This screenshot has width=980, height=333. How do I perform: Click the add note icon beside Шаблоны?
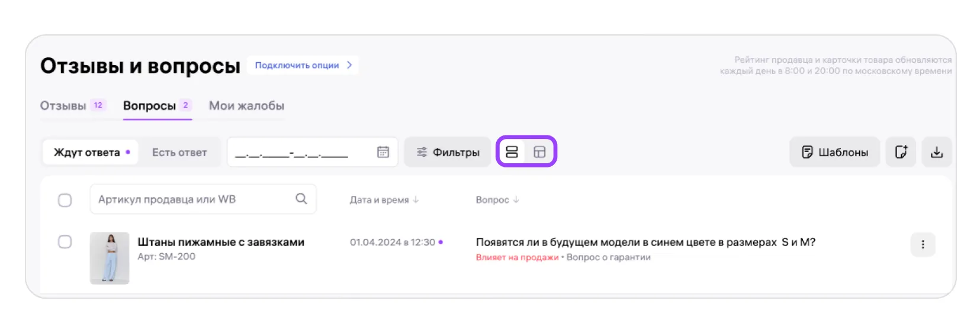[x=901, y=152]
